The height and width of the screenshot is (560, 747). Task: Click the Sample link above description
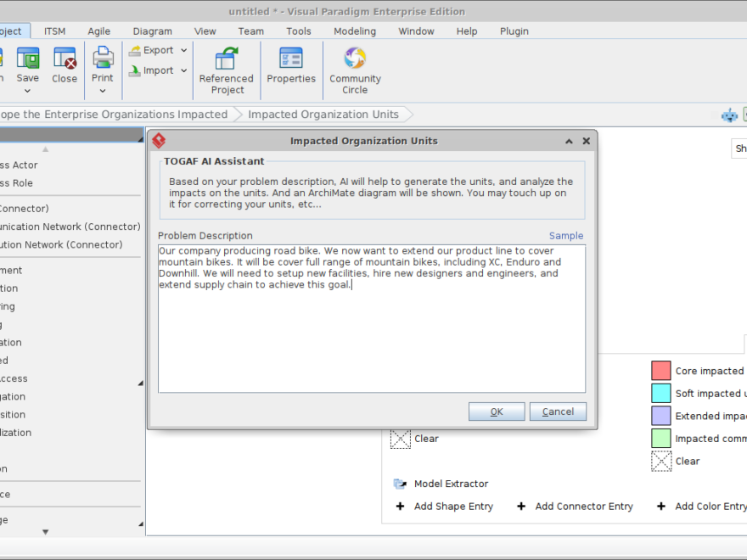[565, 236]
